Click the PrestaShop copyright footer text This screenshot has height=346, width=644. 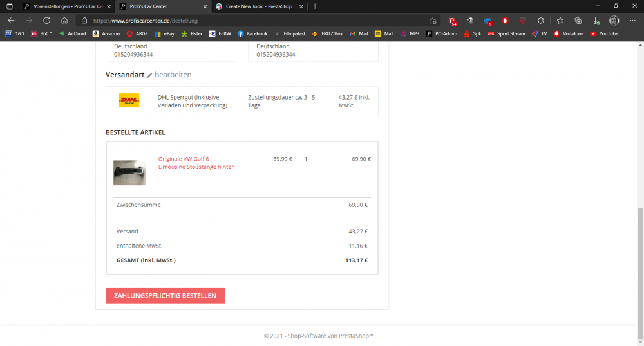click(x=318, y=336)
